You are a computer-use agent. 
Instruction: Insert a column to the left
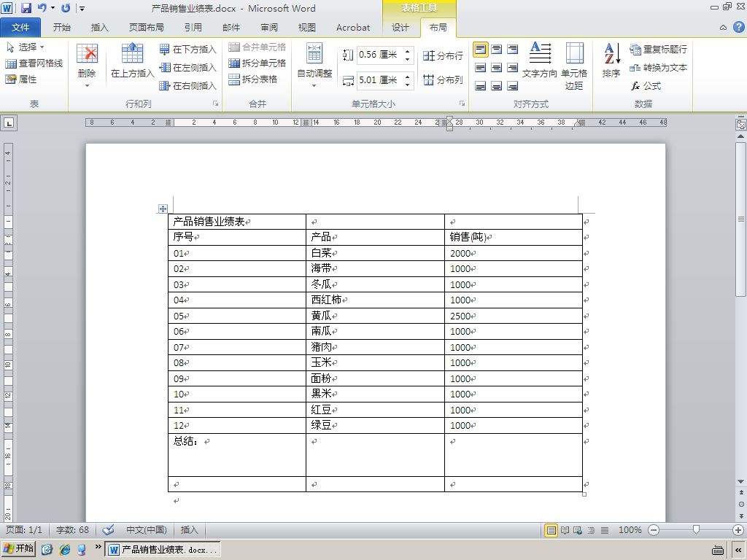tap(187, 67)
